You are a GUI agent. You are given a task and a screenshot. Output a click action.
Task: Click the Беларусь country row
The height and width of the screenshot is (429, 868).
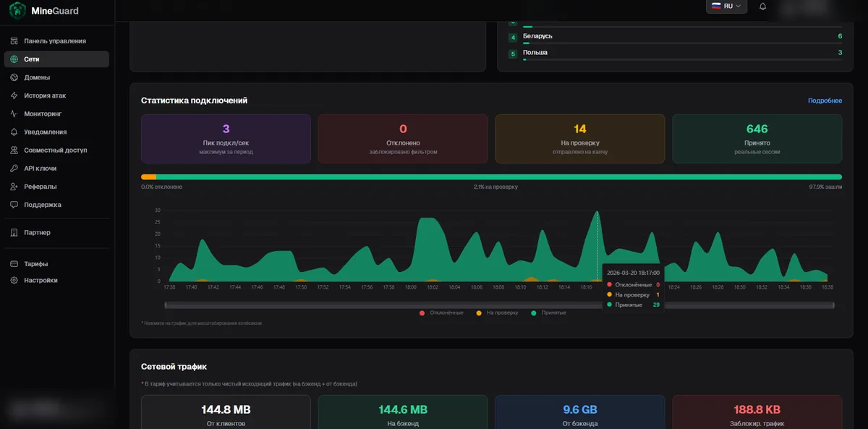(x=676, y=38)
